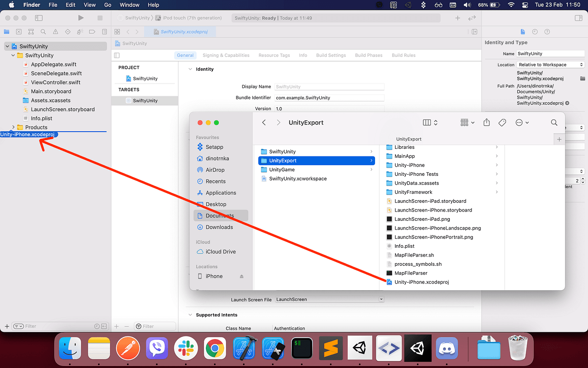Click the Finder Tags icon
The height and width of the screenshot is (368, 588).
(x=502, y=122)
